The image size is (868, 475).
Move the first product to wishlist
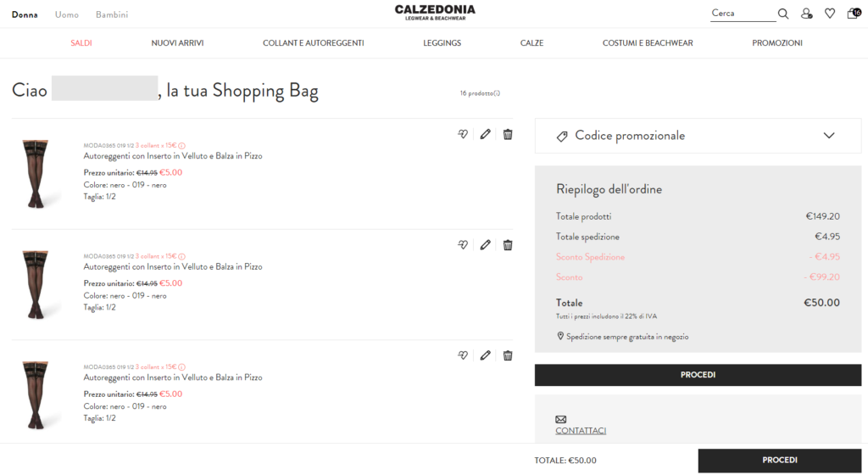tap(463, 134)
